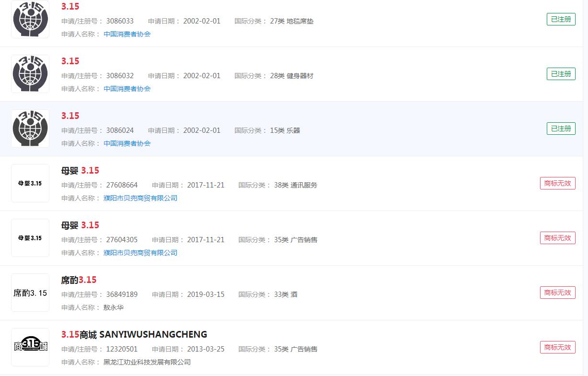The width and height of the screenshot is (588, 376).
Task: Click the class text 15类 乐器
Action: pyautogui.click(x=285, y=130)
